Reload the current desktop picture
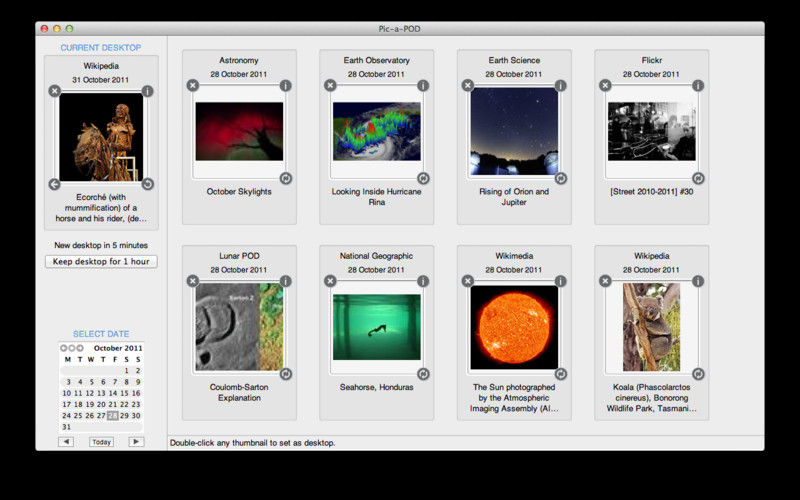The image size is (800, 500). (x=147, y=184)
